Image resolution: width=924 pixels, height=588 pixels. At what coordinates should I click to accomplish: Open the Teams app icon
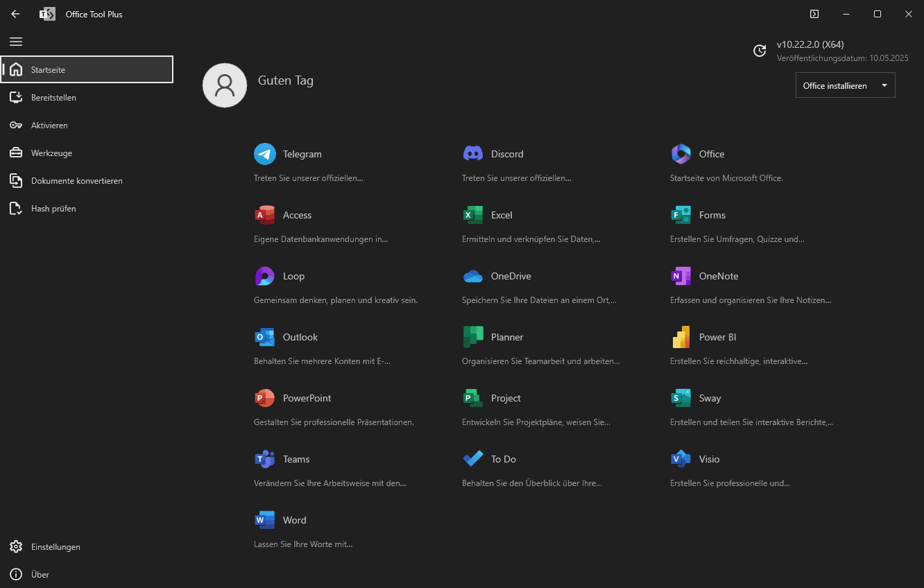[265, 459]
